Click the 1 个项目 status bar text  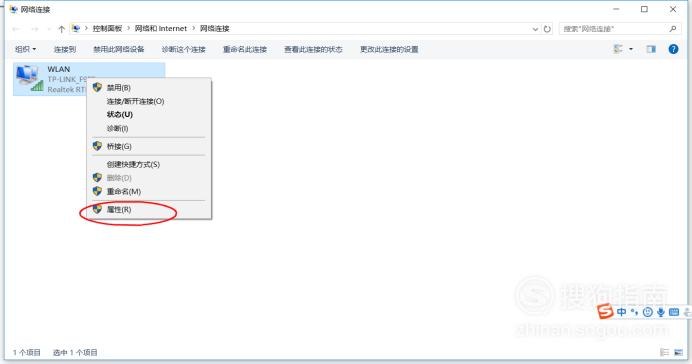[26, 353]
